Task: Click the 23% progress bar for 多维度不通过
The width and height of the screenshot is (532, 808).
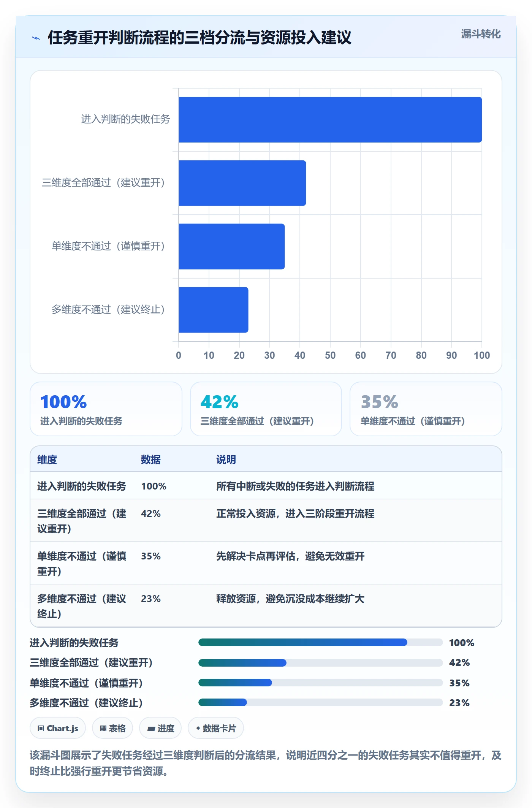Action: pos(320,702)
